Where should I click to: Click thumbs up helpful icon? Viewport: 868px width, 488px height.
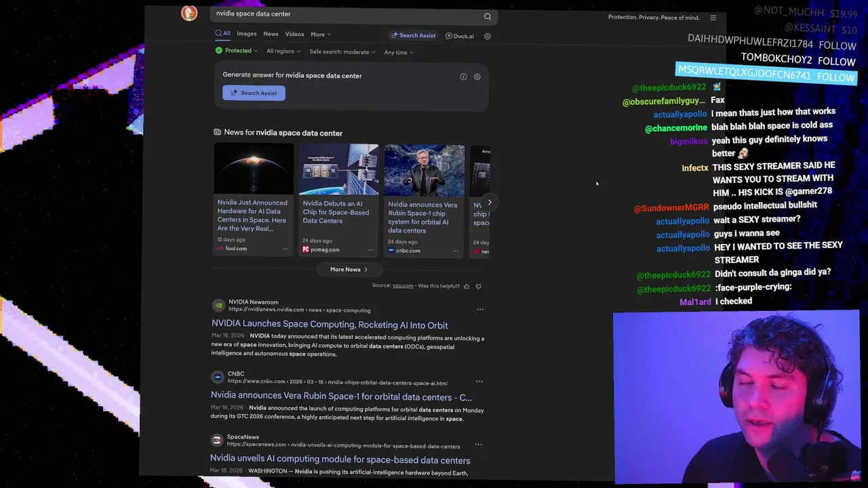coord(467,286)
